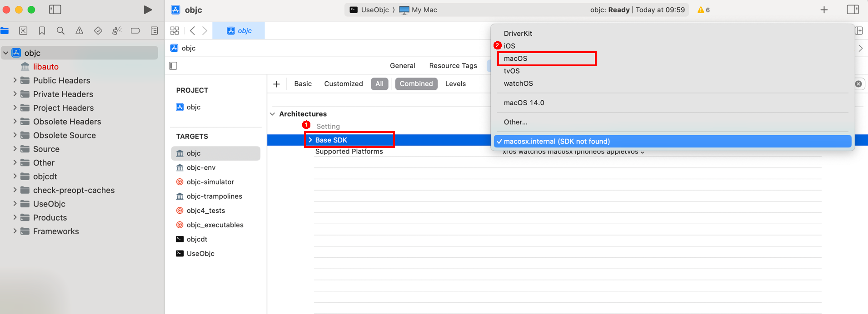Show Customized build settings

[x=344, y=84]
